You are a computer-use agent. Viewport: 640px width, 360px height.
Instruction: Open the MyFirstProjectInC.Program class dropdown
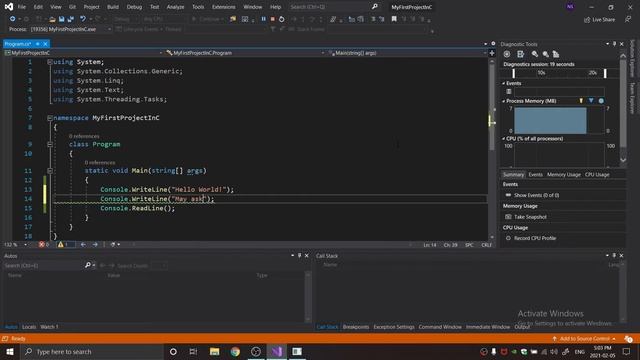(x=322, y=53)
